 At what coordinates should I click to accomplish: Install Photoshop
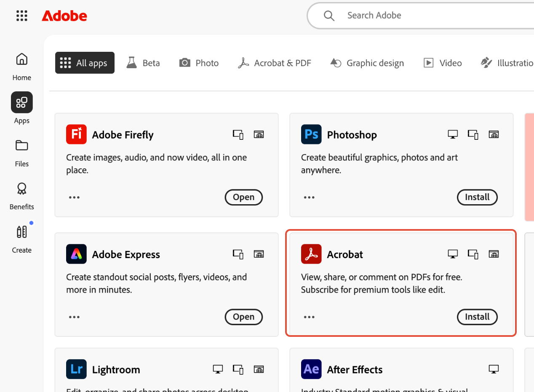[477, 197]
